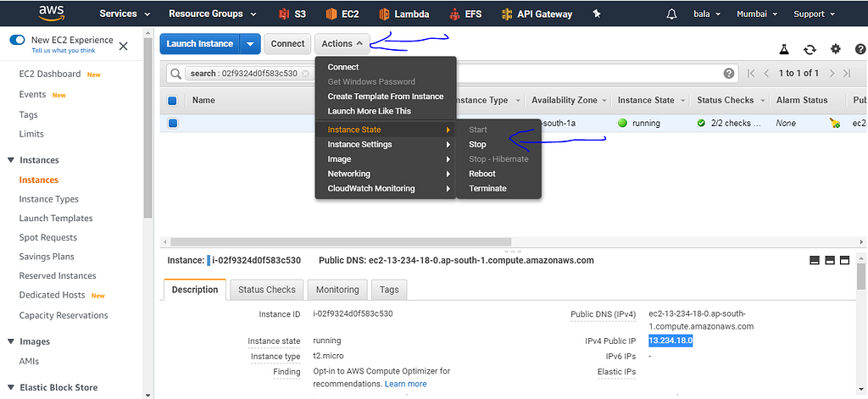Go to the first page of results
The image size is (868, 399).
click(751, 73)
